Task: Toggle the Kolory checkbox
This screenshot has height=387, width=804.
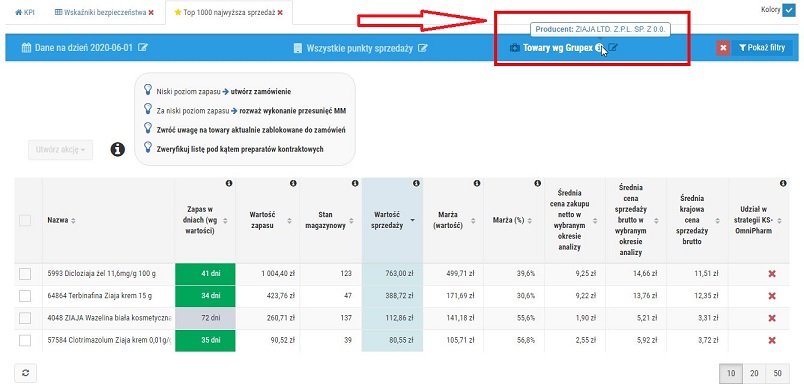Action: click(789, 10)
